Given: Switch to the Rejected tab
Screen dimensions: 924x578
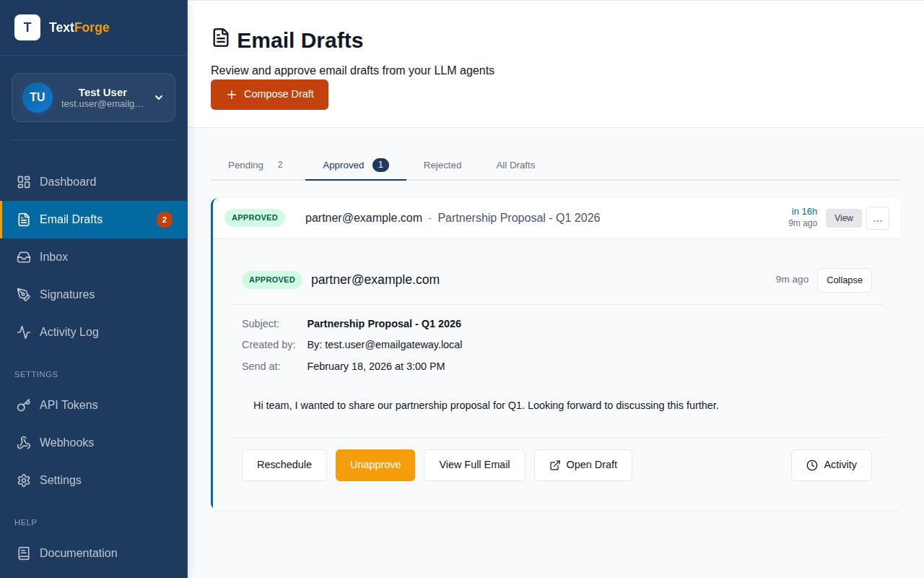Looking at the screenshot, I should coord(443,165).
